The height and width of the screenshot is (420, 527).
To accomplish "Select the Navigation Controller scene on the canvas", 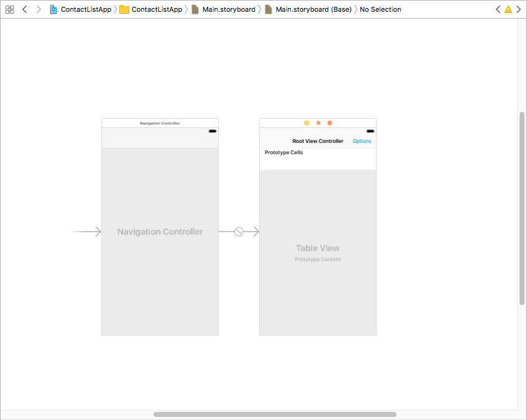I will [x=160, y=231].
